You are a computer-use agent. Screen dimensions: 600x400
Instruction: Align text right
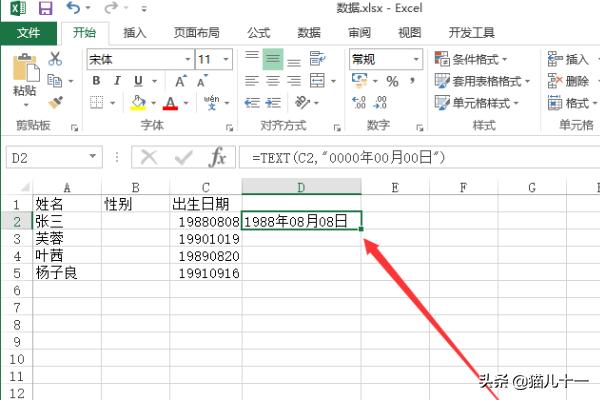coord(294,81)
